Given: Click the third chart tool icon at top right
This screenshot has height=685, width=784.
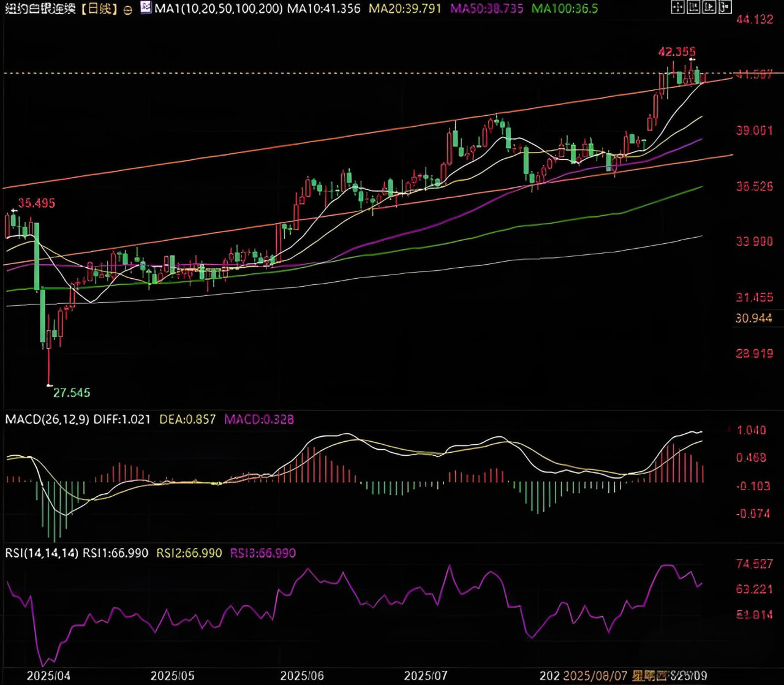Looking at the screenshot, I should 709,8.
